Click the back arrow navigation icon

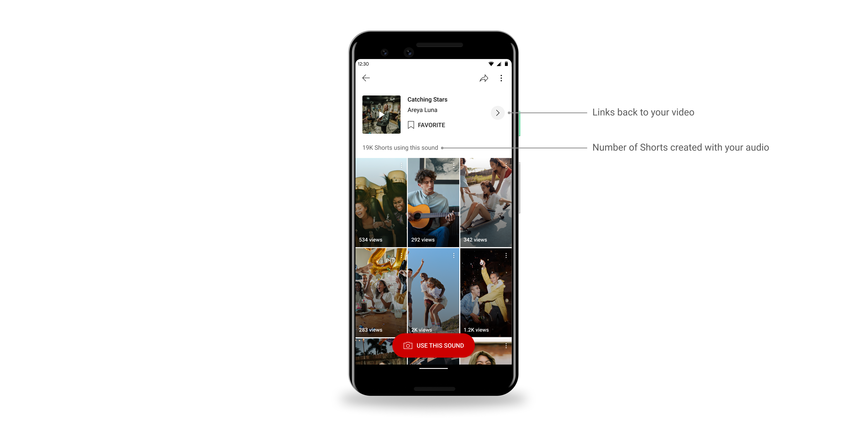point(366,79)
